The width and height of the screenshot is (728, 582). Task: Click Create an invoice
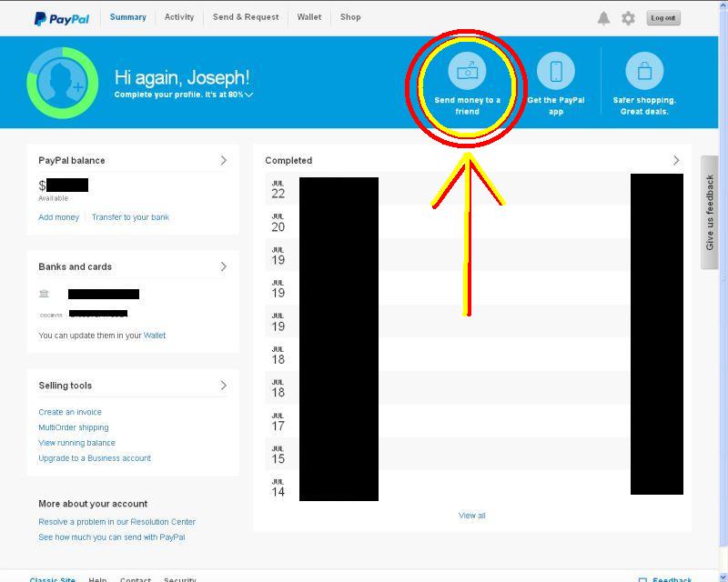click(x=70, y=412)
